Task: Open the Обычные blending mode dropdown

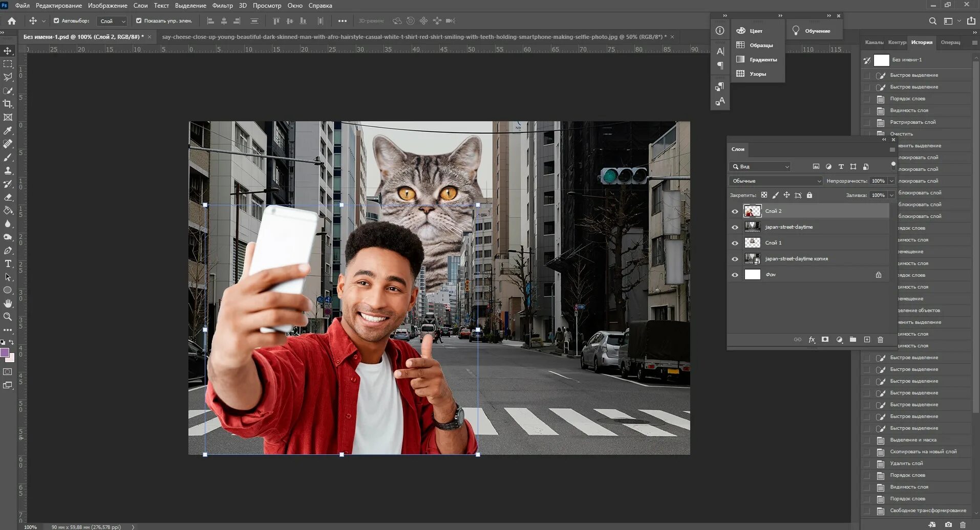Action: tap(775, 181)
